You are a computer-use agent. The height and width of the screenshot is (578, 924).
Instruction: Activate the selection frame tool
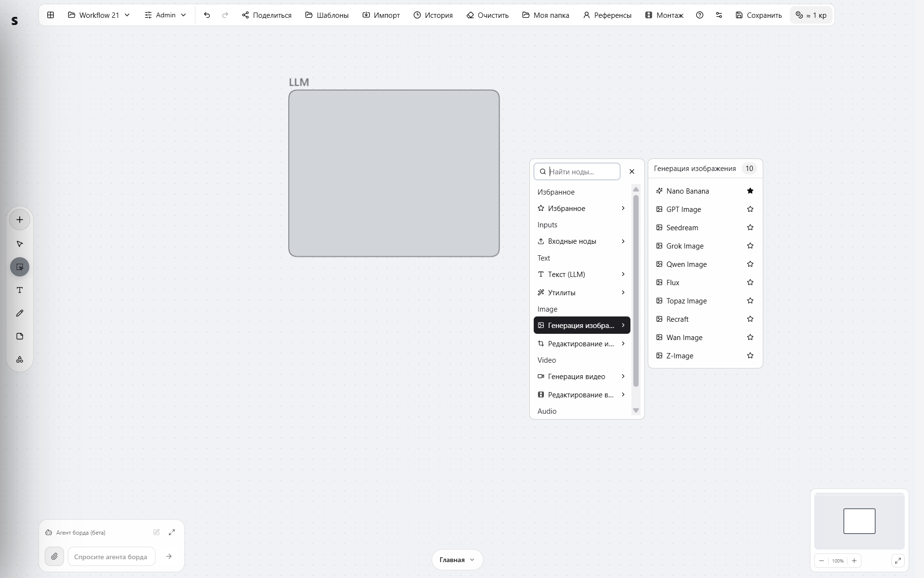tap(20, 267)
